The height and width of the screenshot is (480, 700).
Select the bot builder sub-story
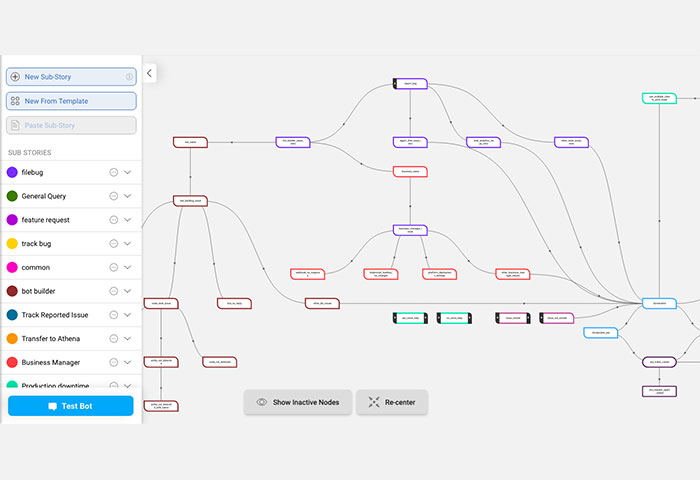tap(41, 291)
